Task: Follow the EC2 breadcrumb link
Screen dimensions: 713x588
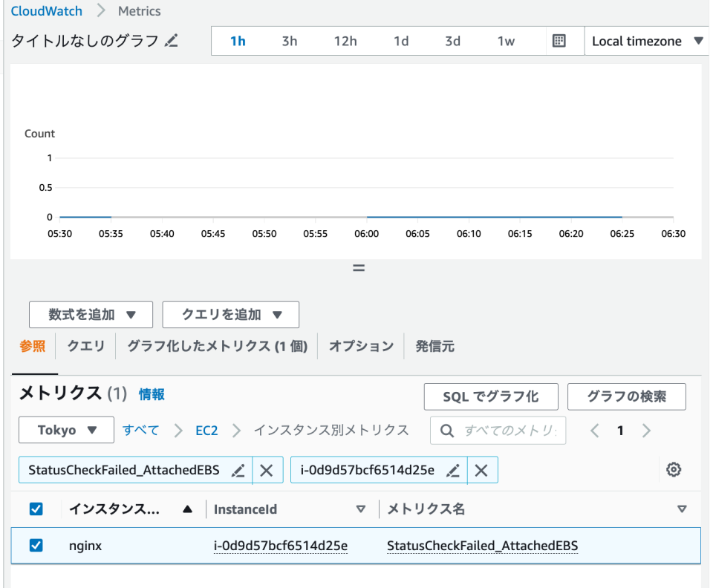Action: 206,430
